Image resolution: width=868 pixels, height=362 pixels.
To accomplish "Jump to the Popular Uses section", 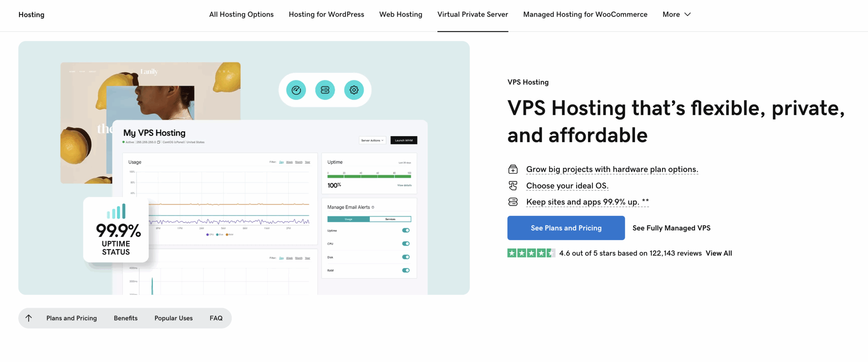I will (173, 318).
